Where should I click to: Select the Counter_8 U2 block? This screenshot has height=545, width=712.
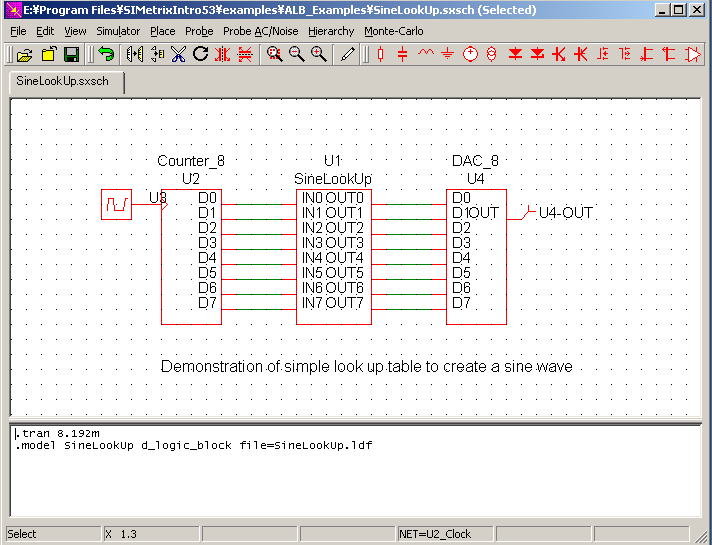pos(191,257)
